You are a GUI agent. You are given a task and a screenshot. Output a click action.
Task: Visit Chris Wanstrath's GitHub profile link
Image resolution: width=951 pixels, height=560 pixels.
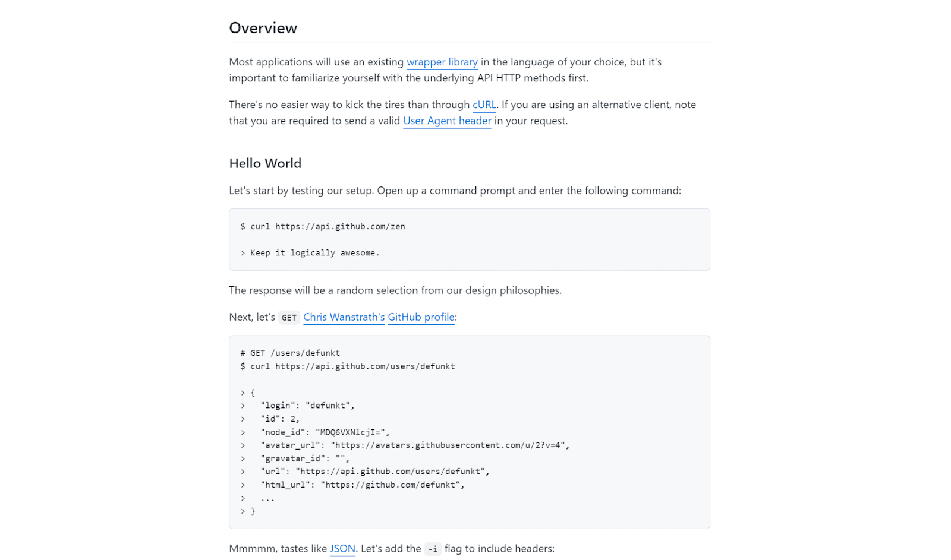379,317
